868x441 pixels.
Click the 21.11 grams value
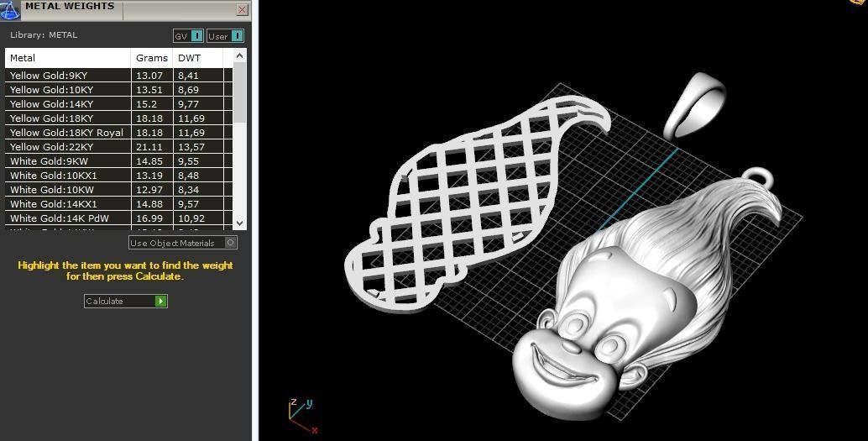coord(149,147)
